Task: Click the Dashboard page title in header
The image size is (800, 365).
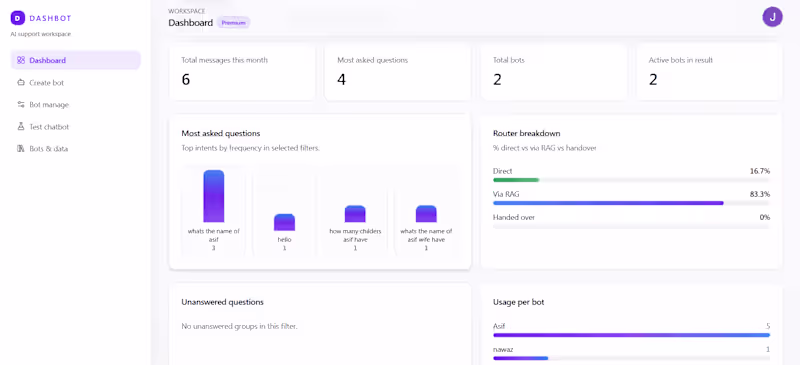Action: pyautogui.click(x=190, y=23)
